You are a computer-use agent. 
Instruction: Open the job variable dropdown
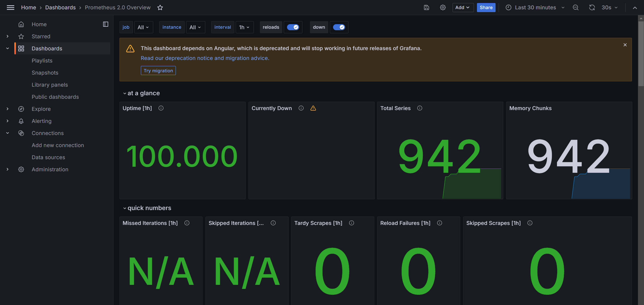point(143,27)
